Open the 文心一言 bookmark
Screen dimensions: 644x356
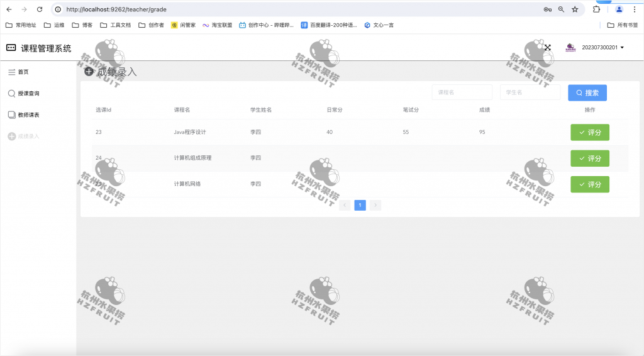pyautogui.click(x=379, y=25)
